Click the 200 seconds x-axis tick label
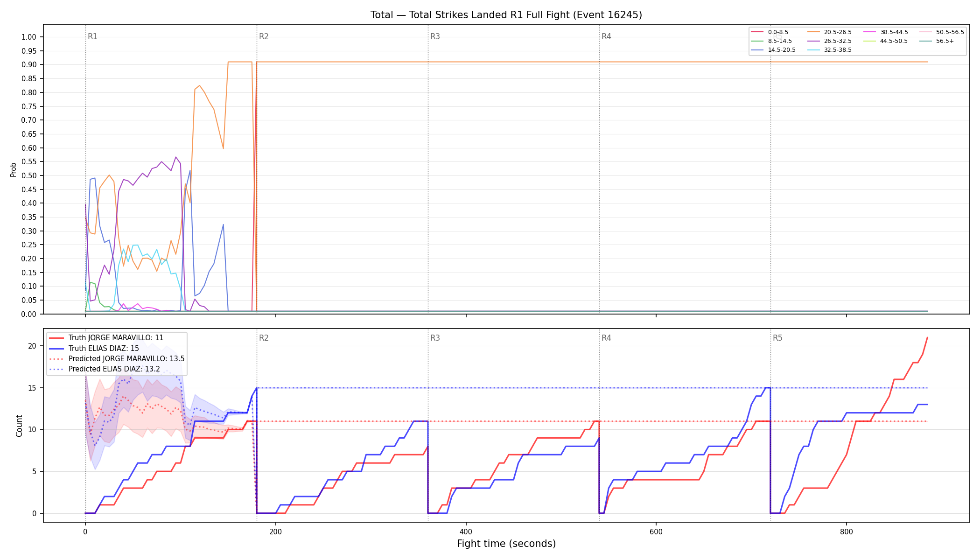Image resolution: width=980 pixels, height=560 pixels. coord(275,532)
